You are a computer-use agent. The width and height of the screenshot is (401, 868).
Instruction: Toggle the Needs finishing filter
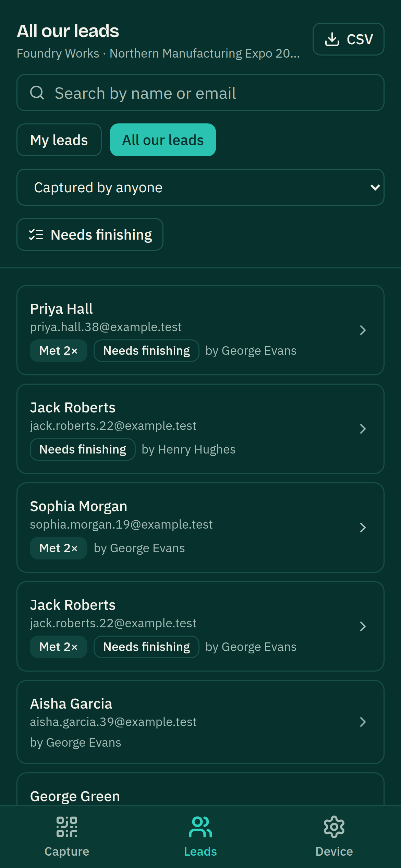[x=90, y=234]
